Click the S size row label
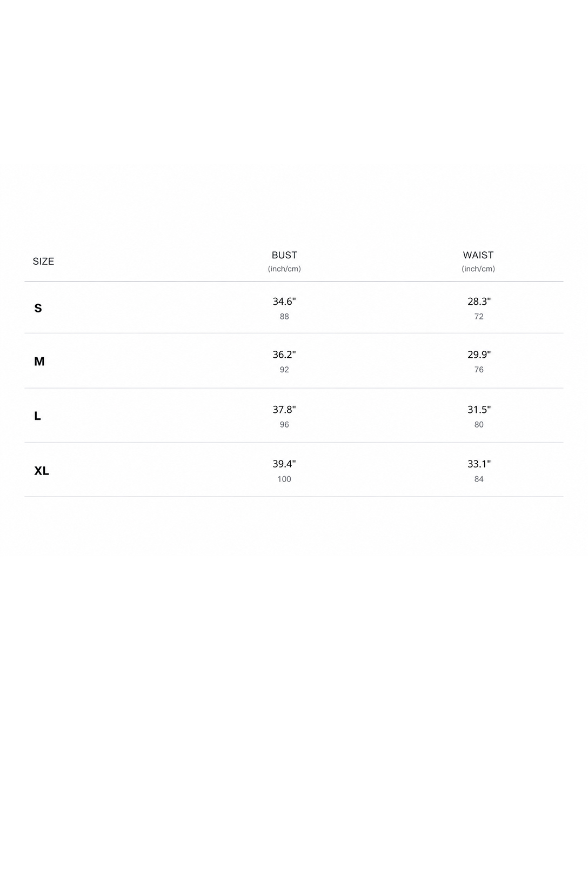 coord(38,308)
